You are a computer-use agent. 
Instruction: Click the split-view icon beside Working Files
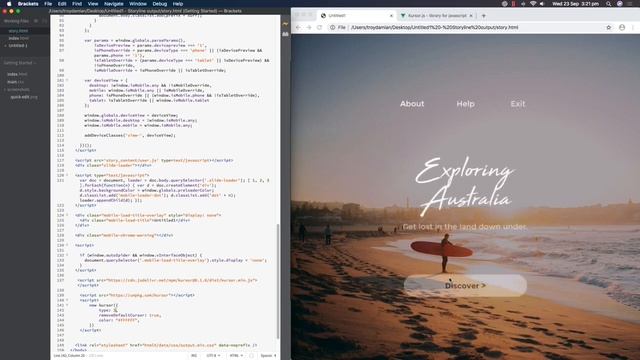[44, 21]
